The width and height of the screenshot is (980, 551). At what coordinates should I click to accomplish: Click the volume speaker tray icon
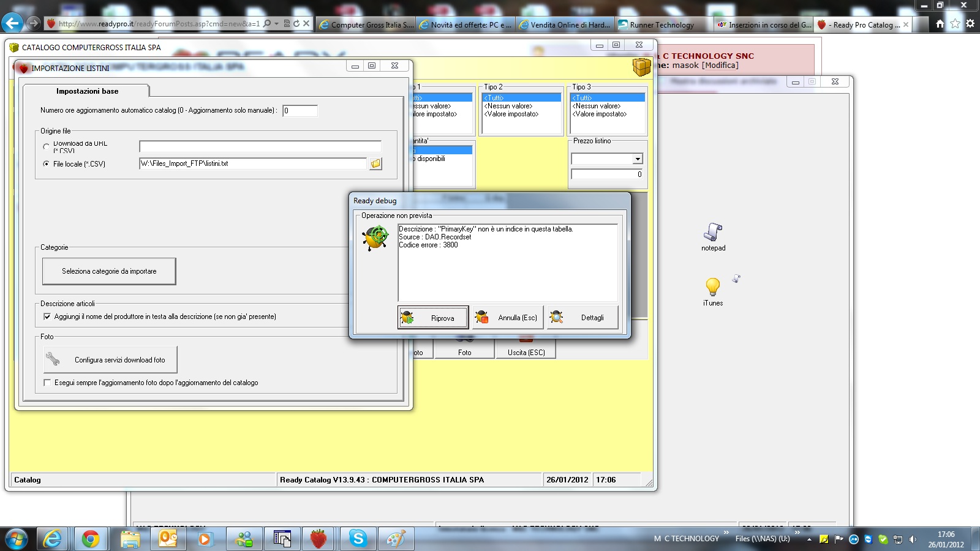coord(913,539)
